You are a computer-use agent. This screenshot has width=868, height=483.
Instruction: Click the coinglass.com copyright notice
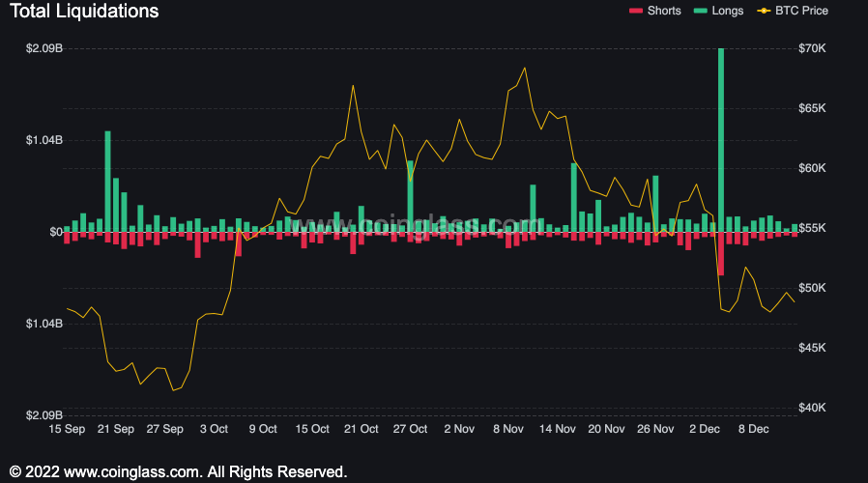point(178,472)
